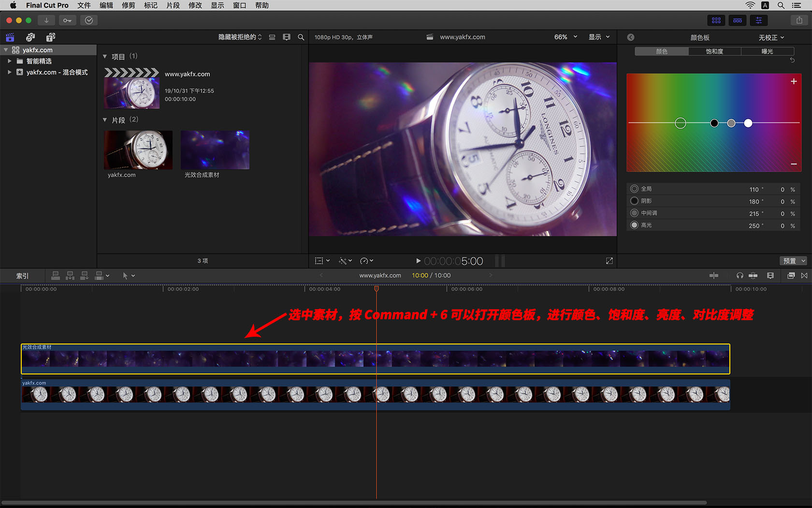Collapse the 项目 section triangle
This screenshot has width=812, height=508.
pos(105,57)
